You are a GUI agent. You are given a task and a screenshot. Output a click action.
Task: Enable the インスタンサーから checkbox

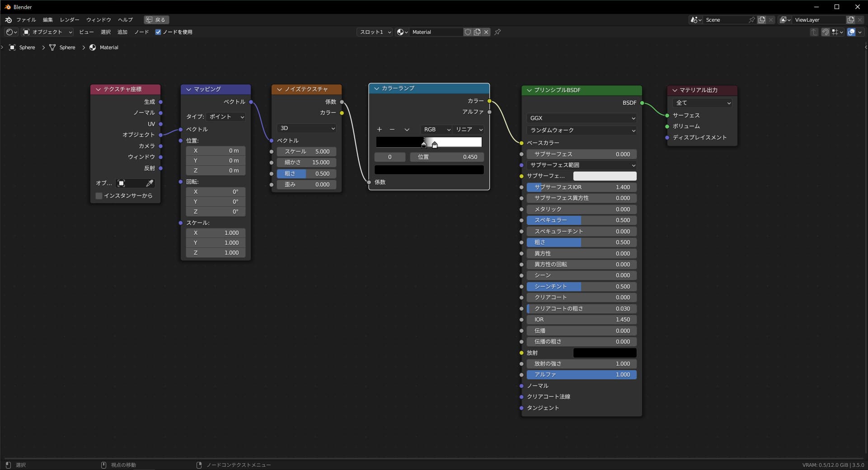pos(99,196)
